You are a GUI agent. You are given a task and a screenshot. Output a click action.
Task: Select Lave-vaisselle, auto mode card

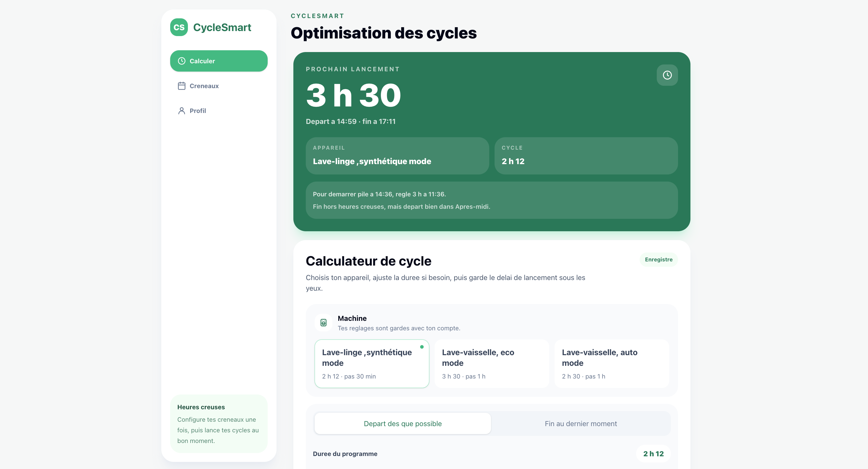point(612,363)
